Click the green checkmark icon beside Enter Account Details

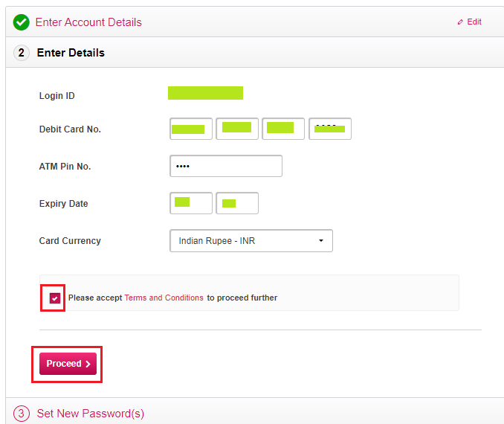point(22,22)
